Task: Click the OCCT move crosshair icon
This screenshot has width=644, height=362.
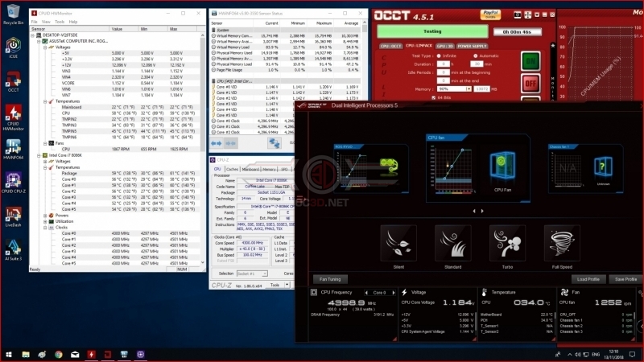Action: tap(528, 14)
